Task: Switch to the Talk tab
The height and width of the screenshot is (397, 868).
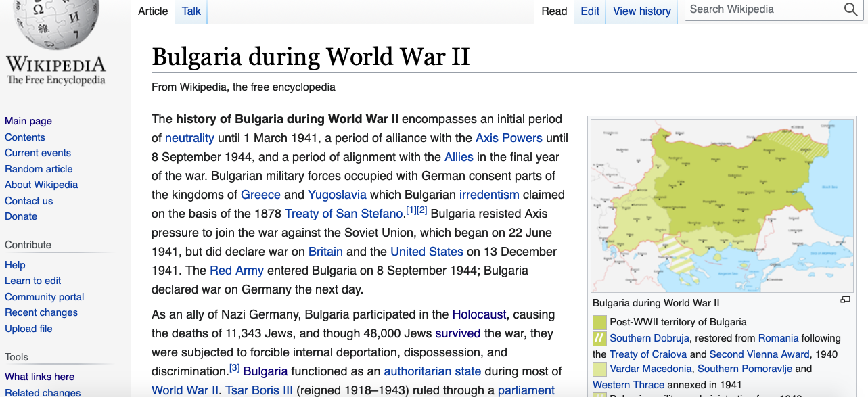Action: click(x=191, y=11)
